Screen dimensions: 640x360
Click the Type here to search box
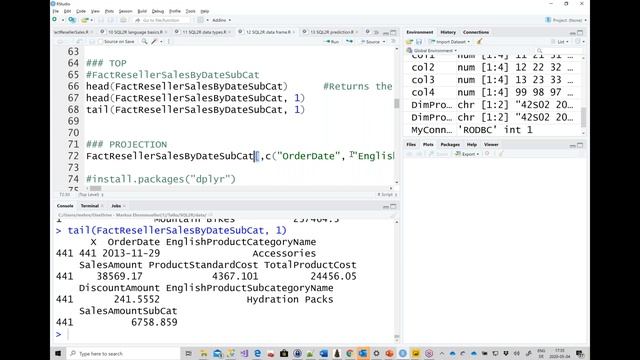click(122, 353)
